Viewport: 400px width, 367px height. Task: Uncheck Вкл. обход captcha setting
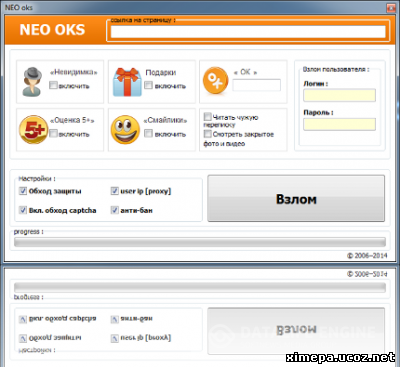[x=23, y=210]
